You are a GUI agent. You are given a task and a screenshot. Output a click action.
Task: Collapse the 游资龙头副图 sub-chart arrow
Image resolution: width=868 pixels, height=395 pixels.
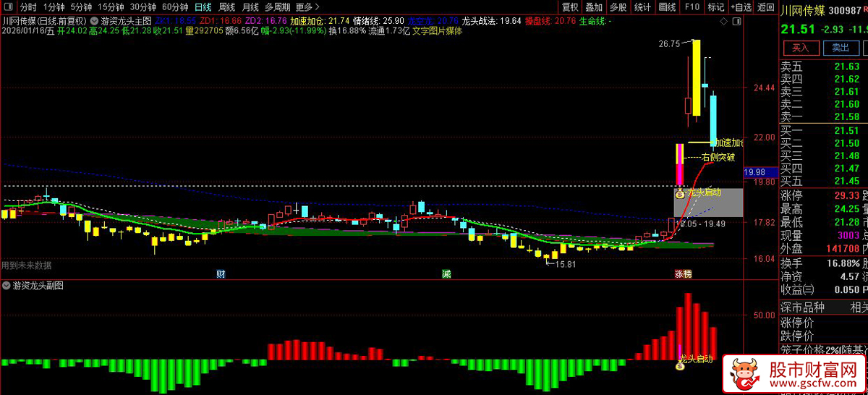[x=7, y=286]
